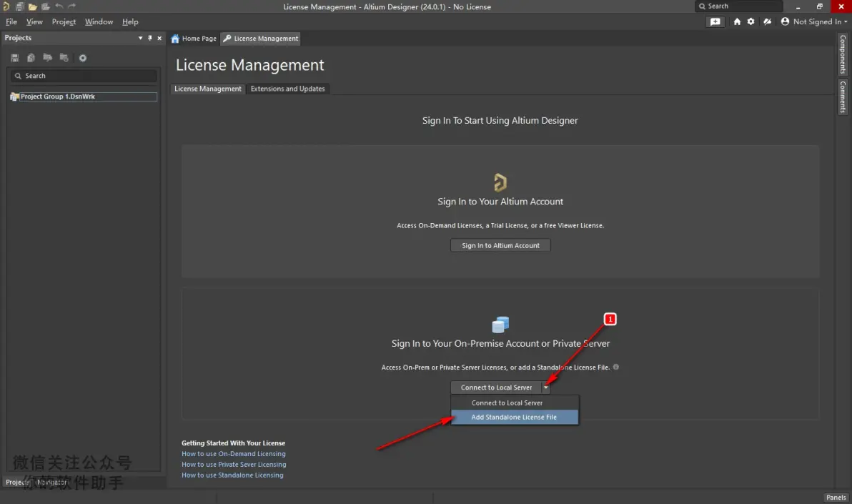
Task: Open the Not Signed In dropdown
Action: coord(819,21)
